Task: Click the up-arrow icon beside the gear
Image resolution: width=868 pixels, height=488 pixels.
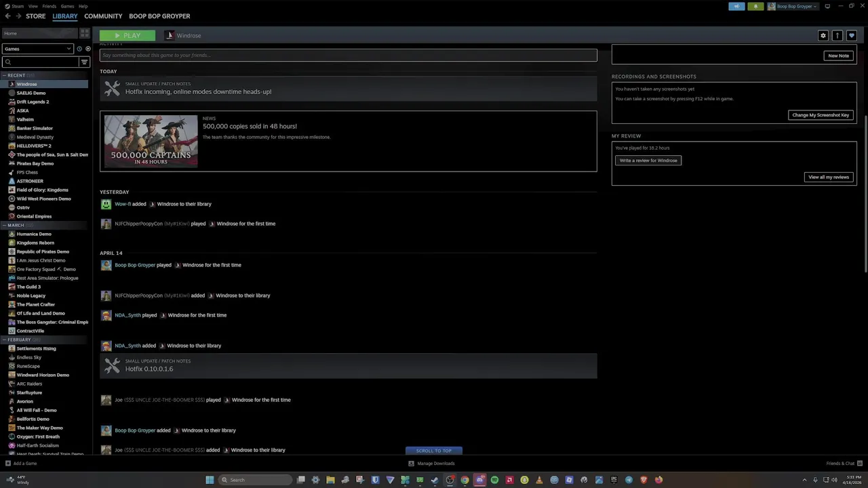Action: [837, 35]
